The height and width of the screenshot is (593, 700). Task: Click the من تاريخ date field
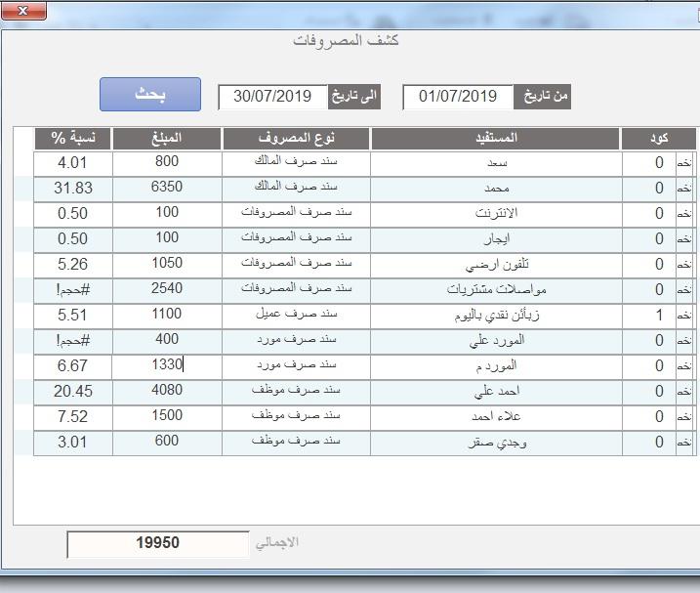pos(458,96)
